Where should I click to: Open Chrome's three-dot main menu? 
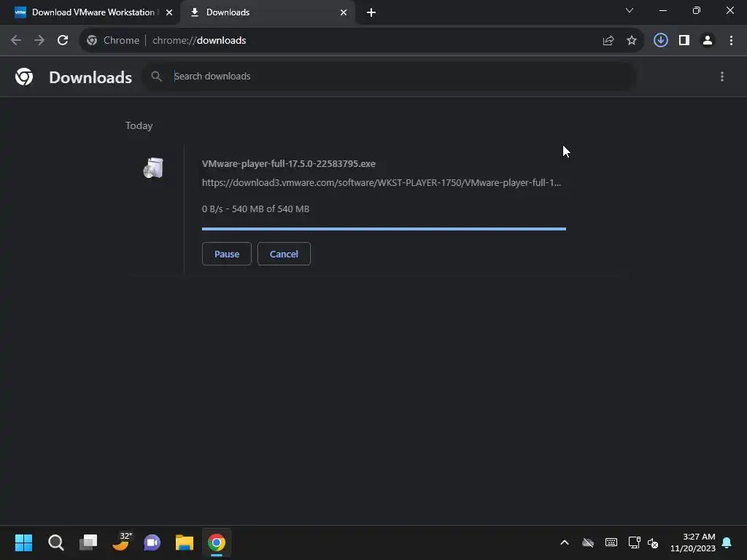coord(731,41)
